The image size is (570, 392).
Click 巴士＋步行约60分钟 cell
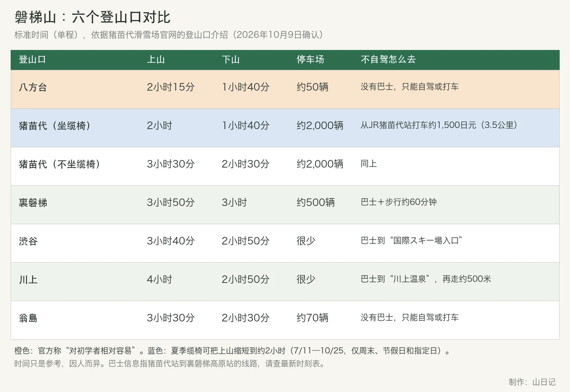[399, 202]
